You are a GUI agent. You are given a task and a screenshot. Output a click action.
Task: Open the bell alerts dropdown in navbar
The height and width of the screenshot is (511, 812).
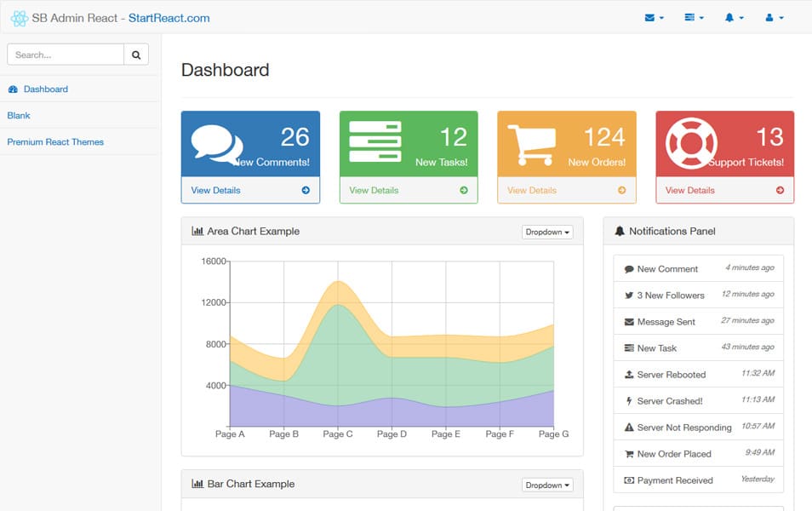click(x=734, y=18)
